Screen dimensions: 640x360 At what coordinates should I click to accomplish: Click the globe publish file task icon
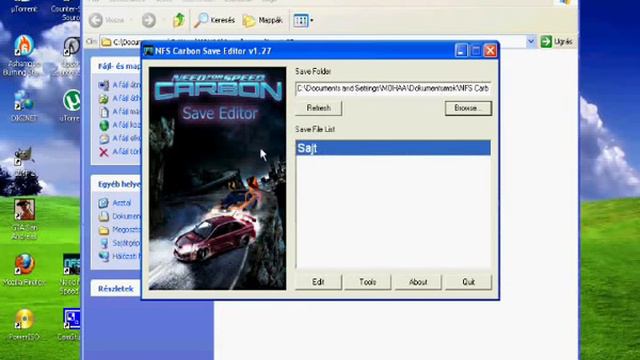click(104, 125)
